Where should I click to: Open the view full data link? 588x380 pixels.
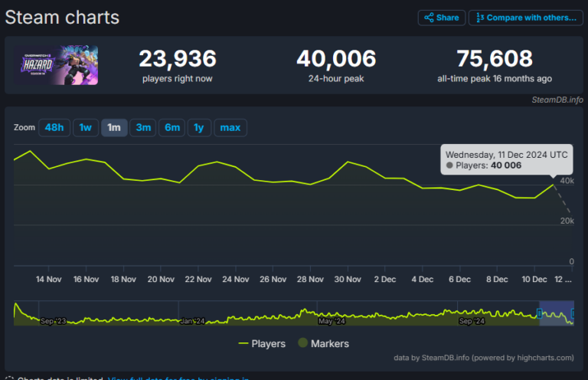click(176, 378)
